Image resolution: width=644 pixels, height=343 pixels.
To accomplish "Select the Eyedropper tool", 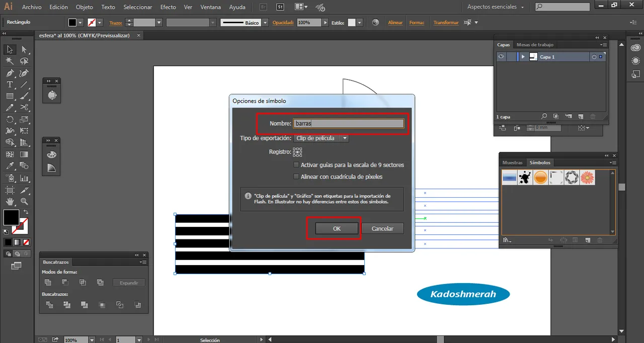I will click(x=10, y=165).
